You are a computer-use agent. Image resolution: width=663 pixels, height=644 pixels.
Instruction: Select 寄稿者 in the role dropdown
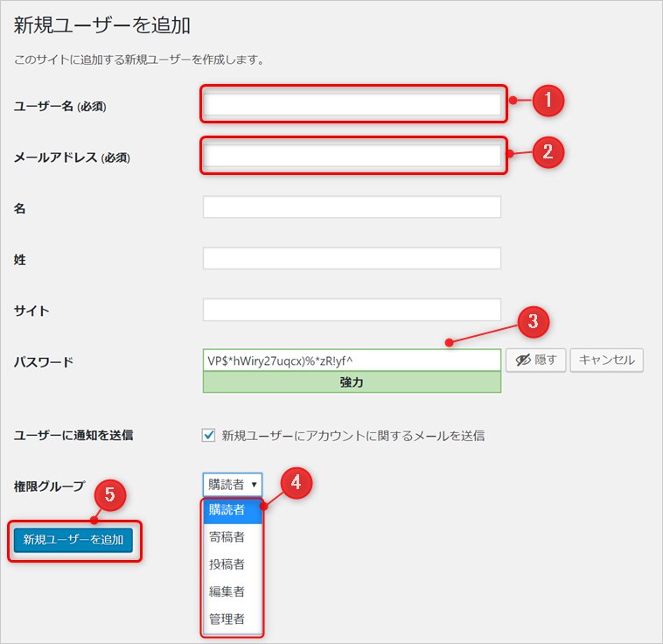pyautogui.click(x=232, y=536)
